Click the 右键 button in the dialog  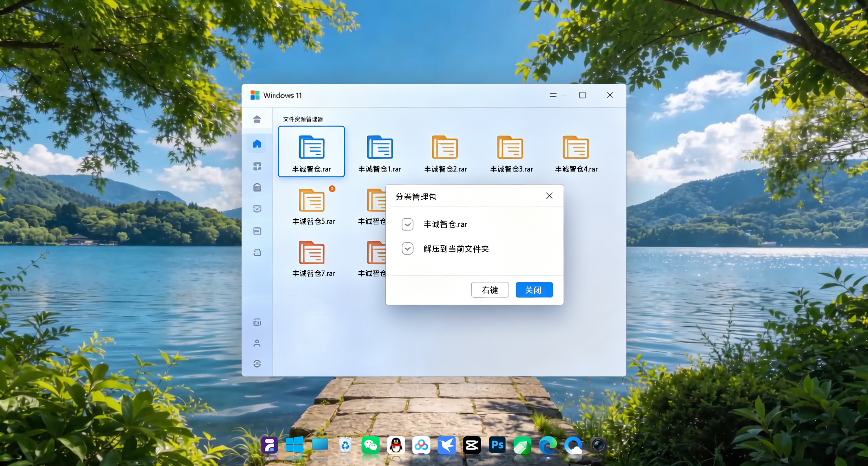(489, 290)
